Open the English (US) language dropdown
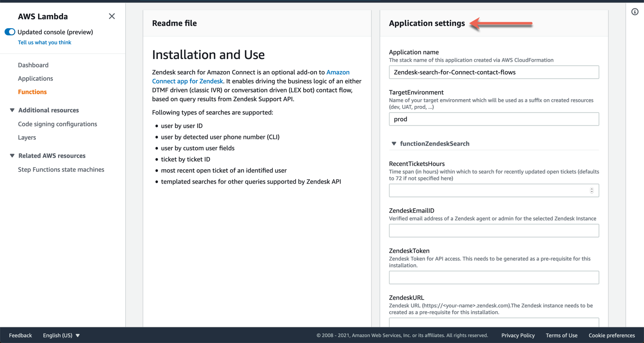This screenshot has width=644, height=343. [x=61, y=335]
